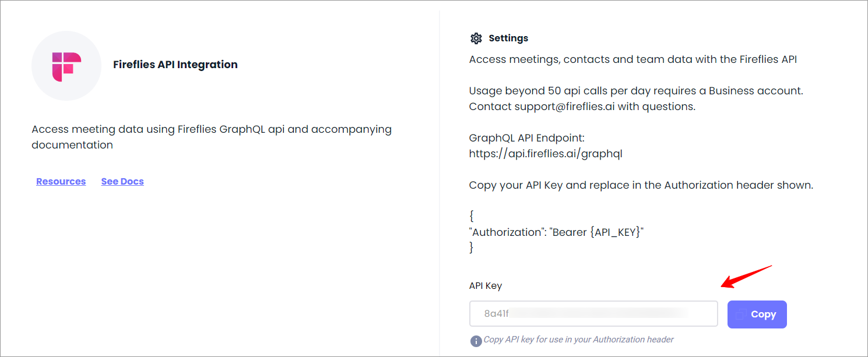Image resolution: width=868 pixels, height=357 pixels.
Task: Open the See Docs link
Action: coord(122,182)
